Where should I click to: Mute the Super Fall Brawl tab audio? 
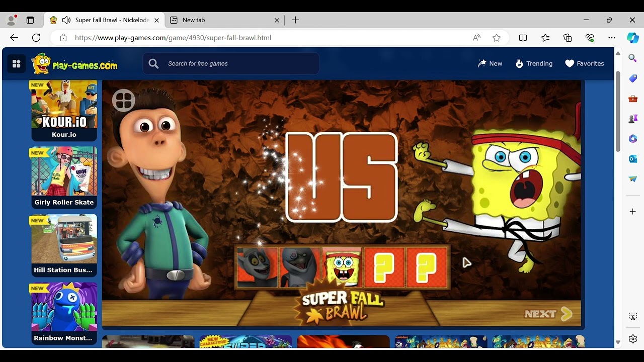tap(66, 20)
